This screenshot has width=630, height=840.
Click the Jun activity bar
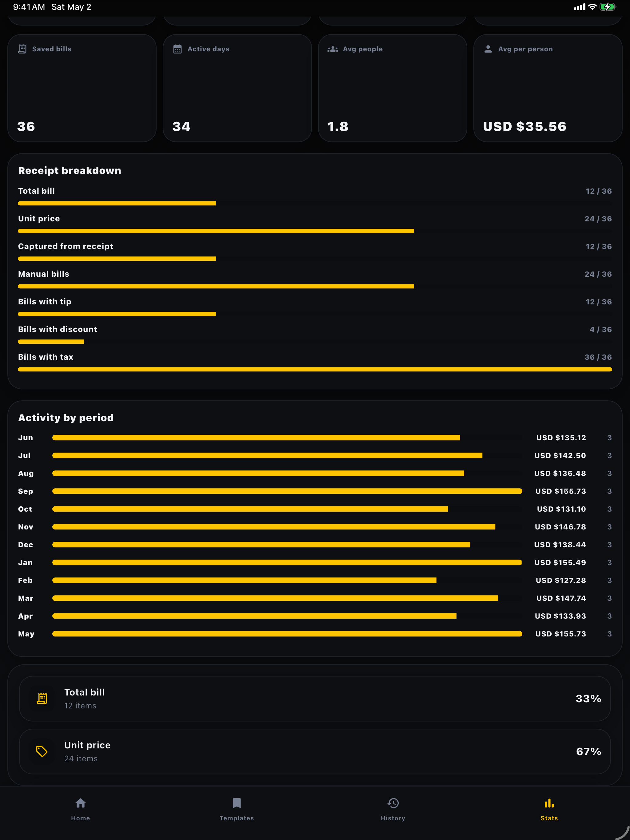(x=287, y=438)
